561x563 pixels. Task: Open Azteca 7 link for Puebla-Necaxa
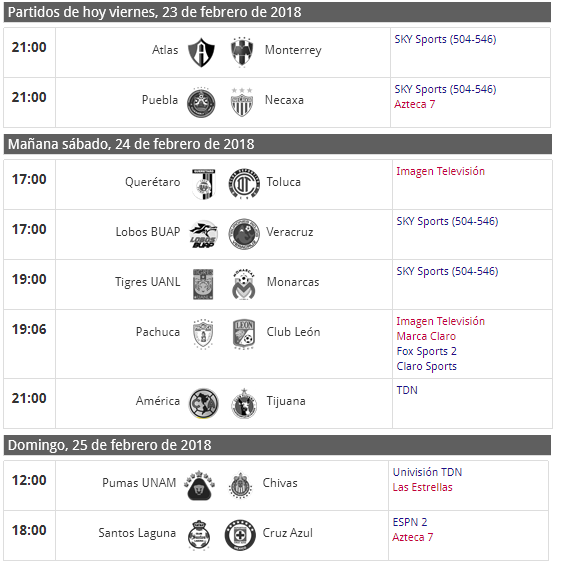(414, 104)
